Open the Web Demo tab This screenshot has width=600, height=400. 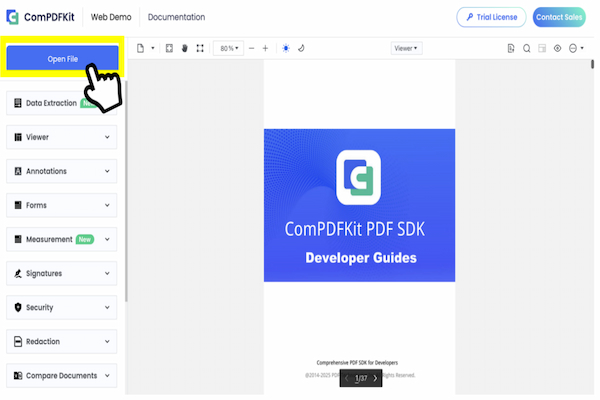pyautogui.click(x=111, y=17)
